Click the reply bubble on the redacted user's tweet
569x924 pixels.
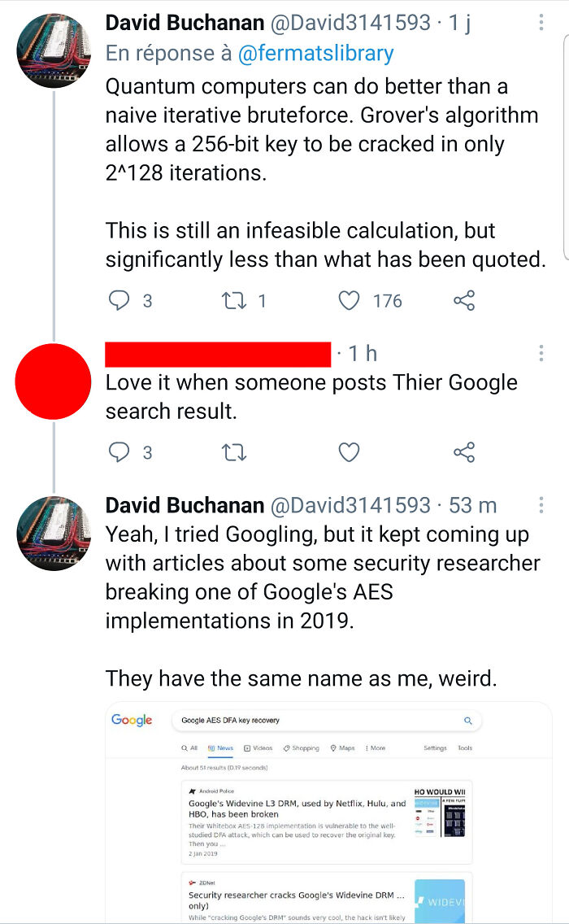[x=119, y=452]
